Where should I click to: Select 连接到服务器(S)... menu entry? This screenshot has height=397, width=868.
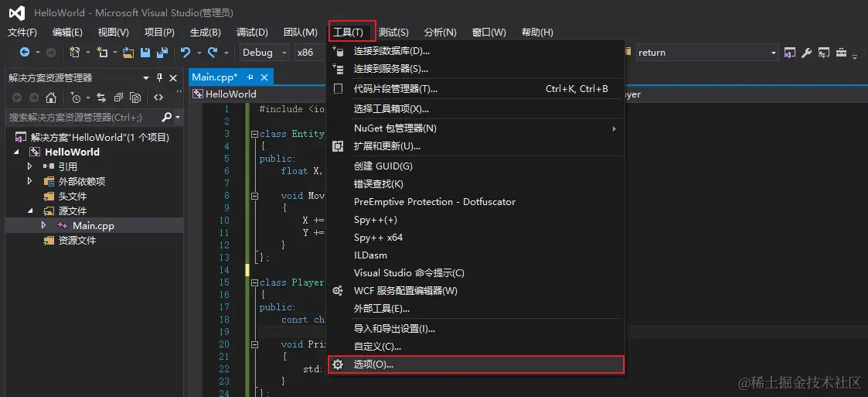pos(475,69)
